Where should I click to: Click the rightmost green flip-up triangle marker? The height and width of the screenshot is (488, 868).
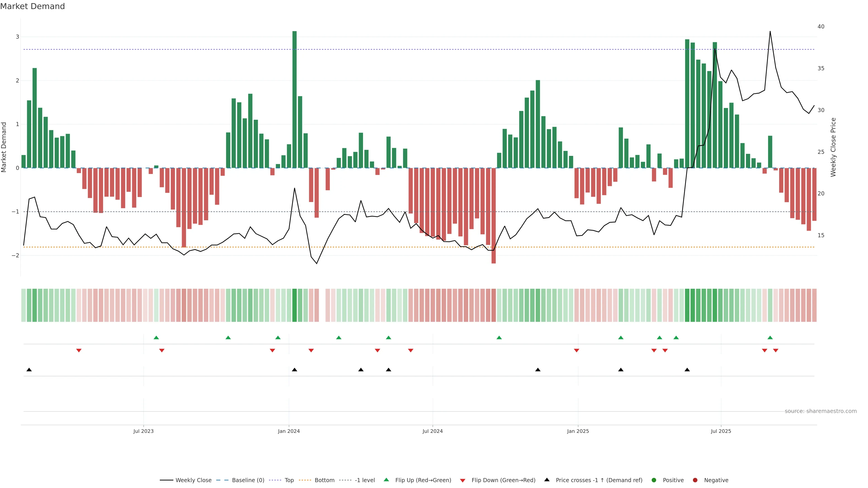pyautogui.click(x=770, y=338)
